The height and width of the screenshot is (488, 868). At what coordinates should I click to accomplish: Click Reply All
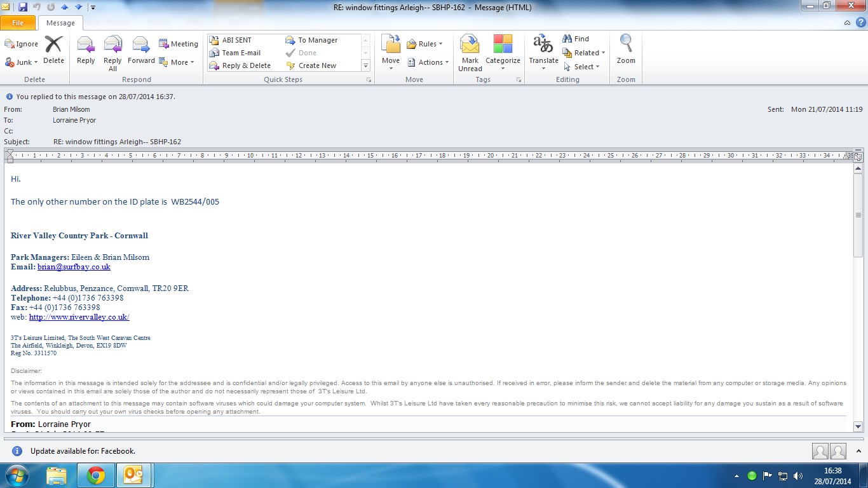(112, 53)
